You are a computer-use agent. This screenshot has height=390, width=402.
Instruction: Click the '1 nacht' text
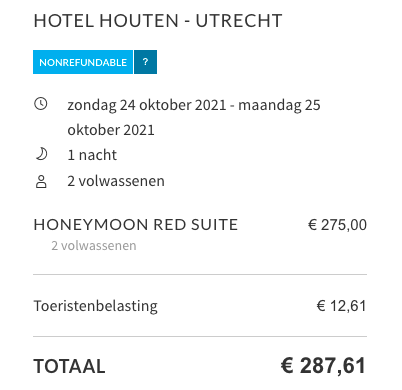(92, 155)
